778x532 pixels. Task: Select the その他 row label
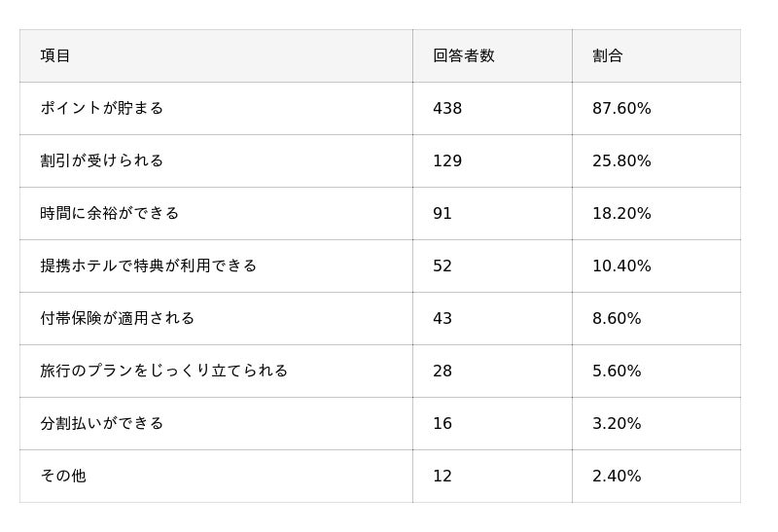tap(63, 477)
